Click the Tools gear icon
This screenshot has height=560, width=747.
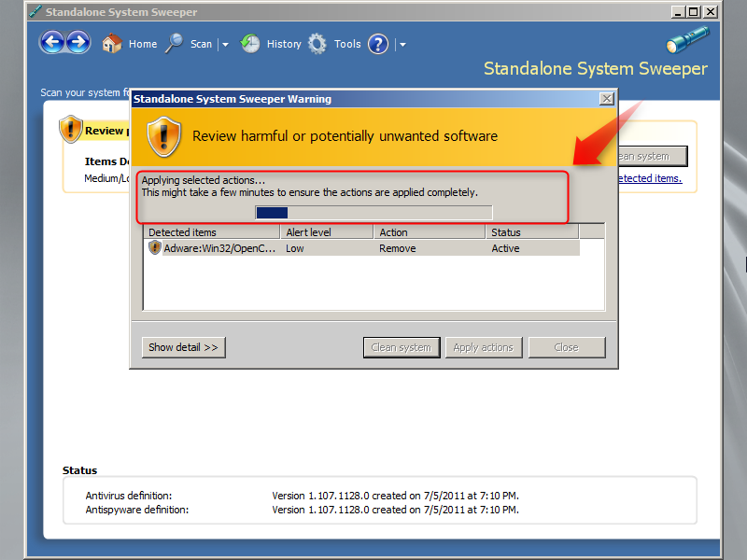click(317, 43)
